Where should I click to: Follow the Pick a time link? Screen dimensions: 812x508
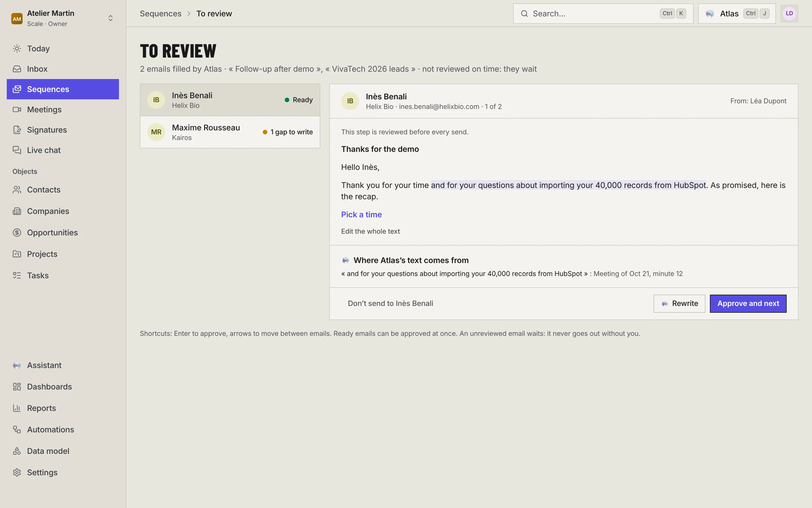361,214
